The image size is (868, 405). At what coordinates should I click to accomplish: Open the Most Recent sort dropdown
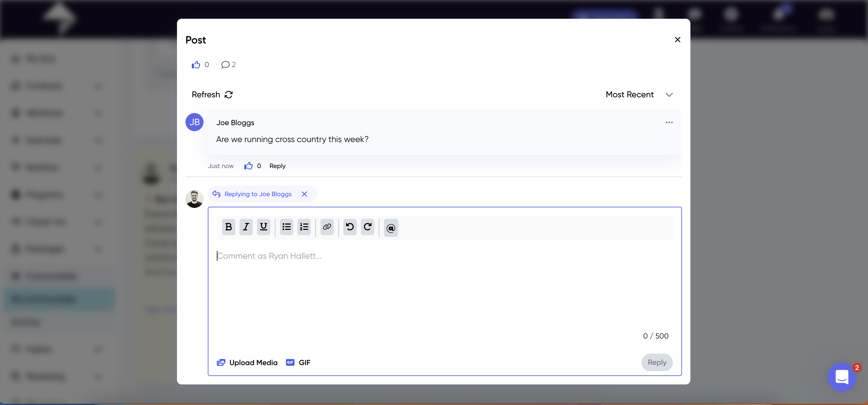pos(639,94)
